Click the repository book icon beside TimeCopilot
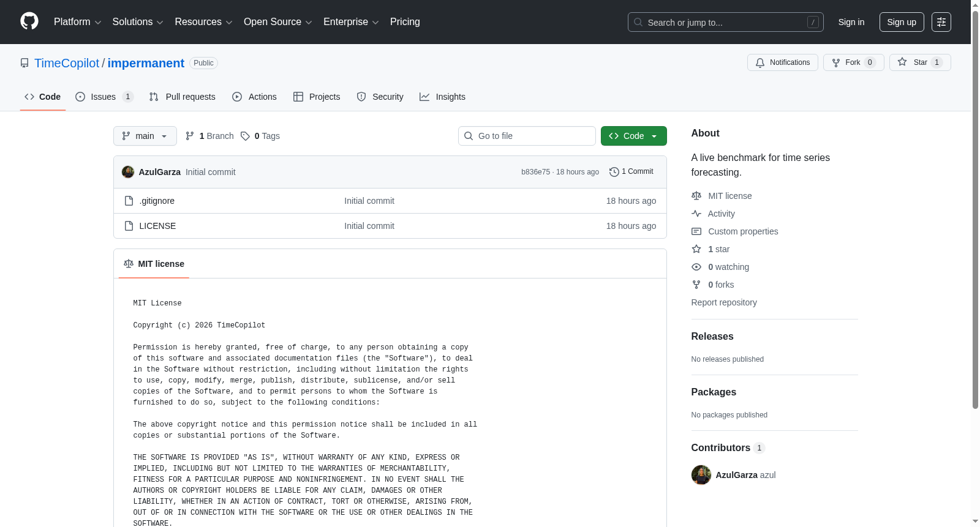Viewport: 980px width, 527px height. (x=24, y=63)
